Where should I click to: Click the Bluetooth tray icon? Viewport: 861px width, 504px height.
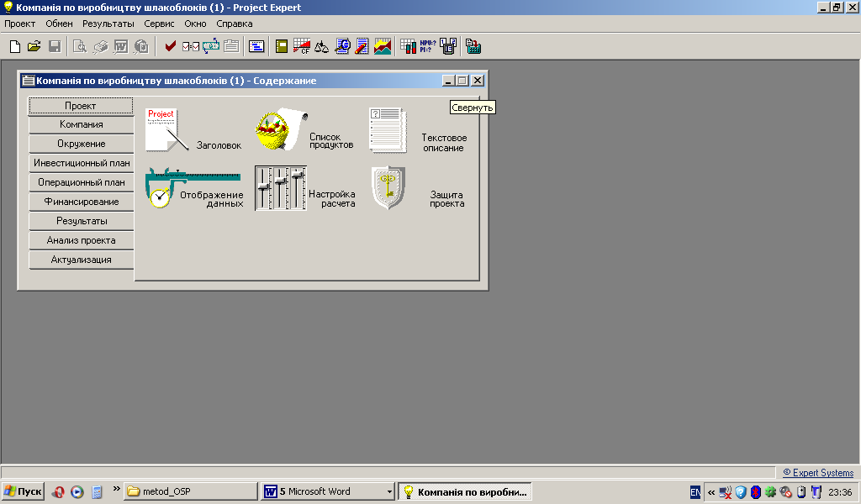[x=756, y=492]
